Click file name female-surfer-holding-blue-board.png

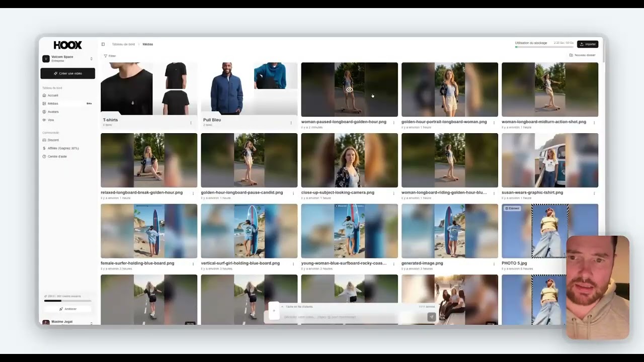137,263
